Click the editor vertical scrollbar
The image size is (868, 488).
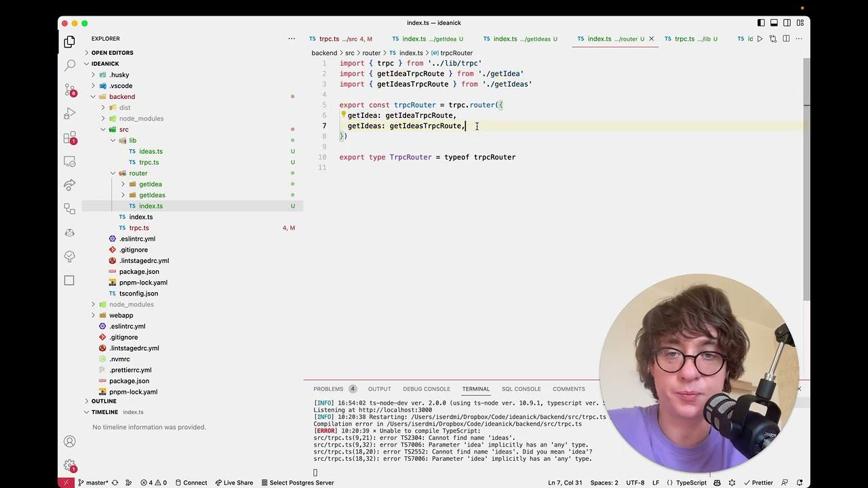(806, 179)
